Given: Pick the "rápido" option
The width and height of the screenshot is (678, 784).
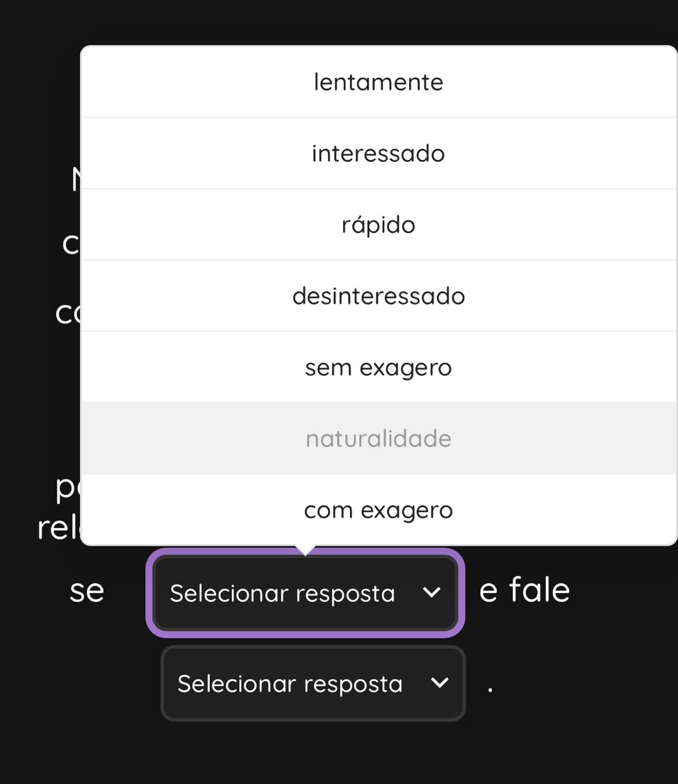Looking at the screenshot, I should click(378, 224).
